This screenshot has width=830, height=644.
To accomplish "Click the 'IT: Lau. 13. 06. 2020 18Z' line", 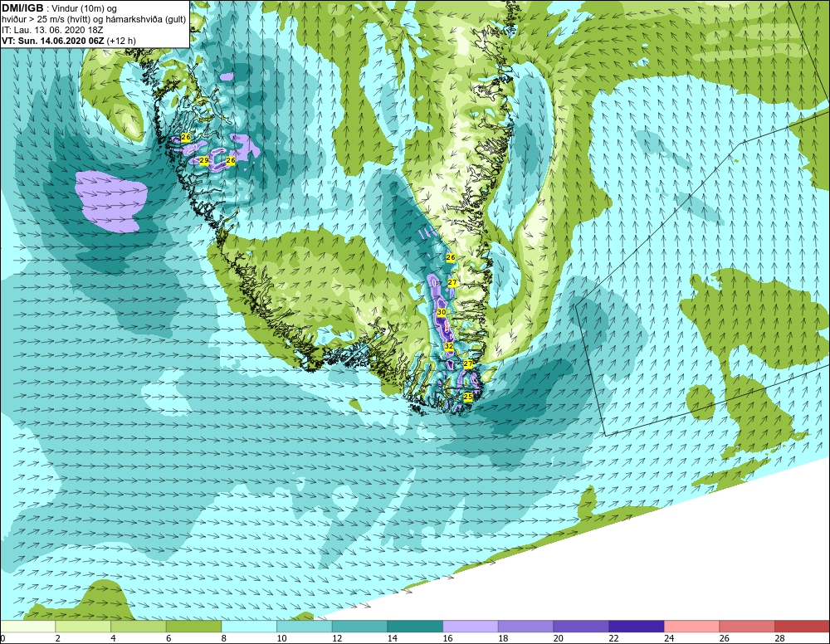I will [51, 30].
